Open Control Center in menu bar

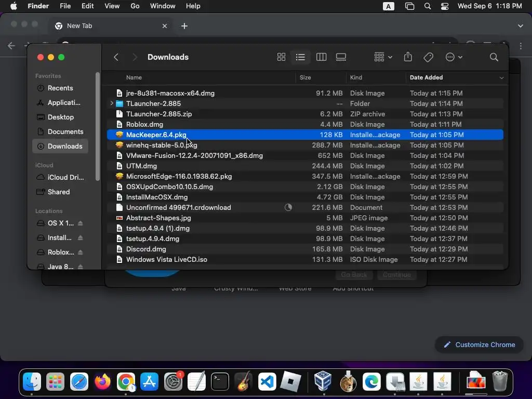(x=445, y=6)
